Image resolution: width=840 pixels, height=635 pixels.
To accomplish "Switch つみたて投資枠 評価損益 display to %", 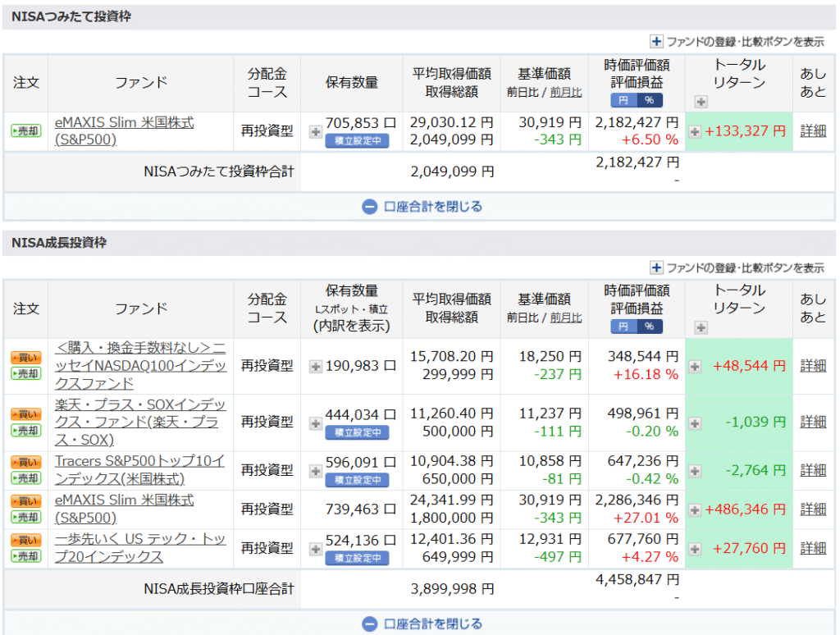I will [x=650, y=100].
